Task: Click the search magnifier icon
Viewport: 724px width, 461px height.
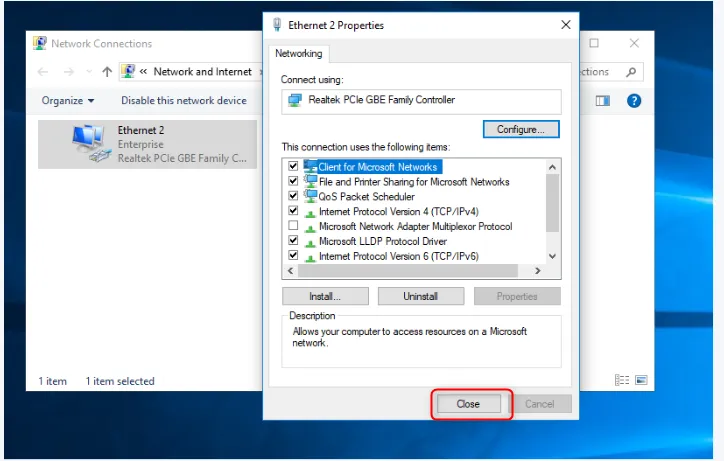Action: pyautogui.click(x=631, y=72)
